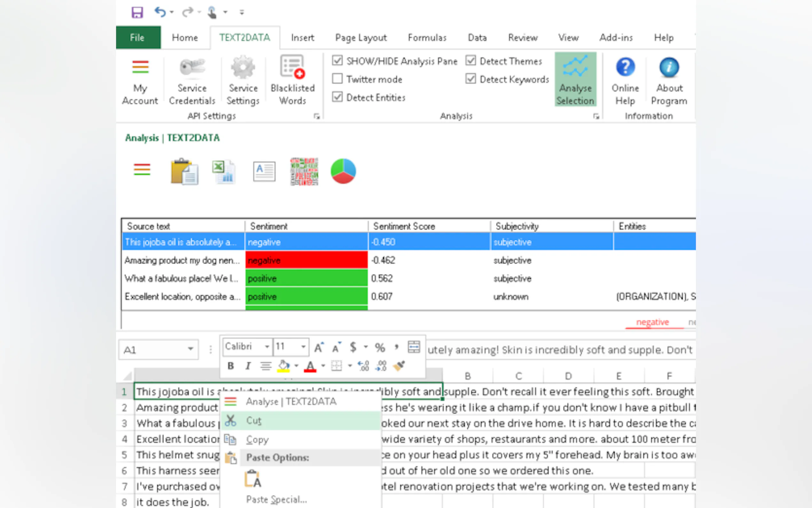Click the red font color swatch button
This screenshot has width=812, height=508.
coord(310,366)
